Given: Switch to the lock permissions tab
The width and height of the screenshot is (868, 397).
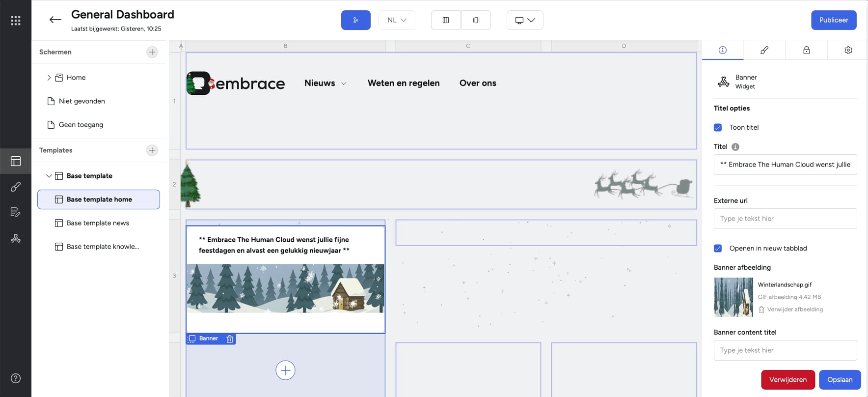Looking at the screenshot, I should [807, 50].
